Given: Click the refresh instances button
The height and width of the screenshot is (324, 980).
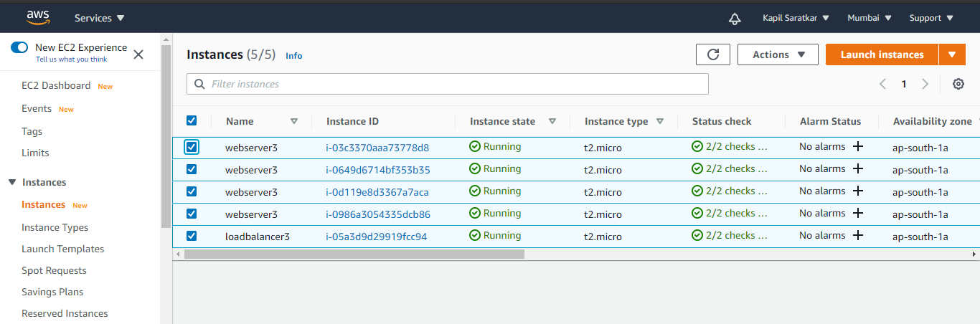Looking at the screenshot, I should pos(713,54).
